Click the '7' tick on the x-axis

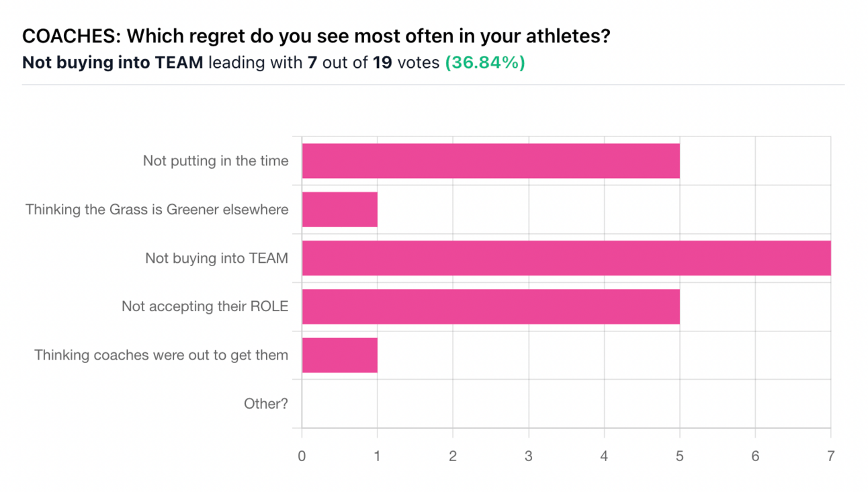click(x=830, y=456)
